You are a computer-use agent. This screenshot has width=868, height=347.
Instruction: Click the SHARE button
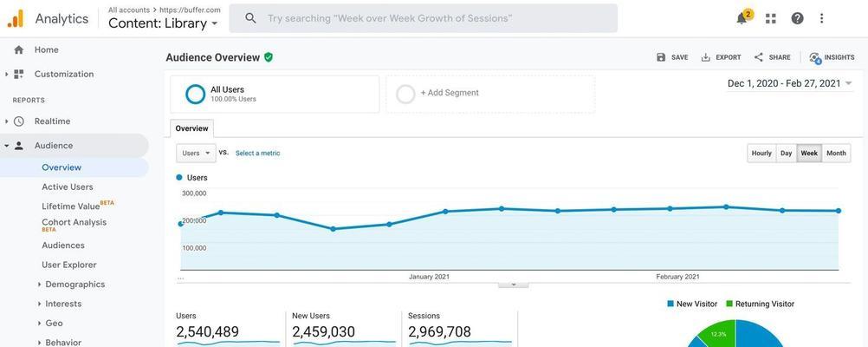(x=772, y=57)
